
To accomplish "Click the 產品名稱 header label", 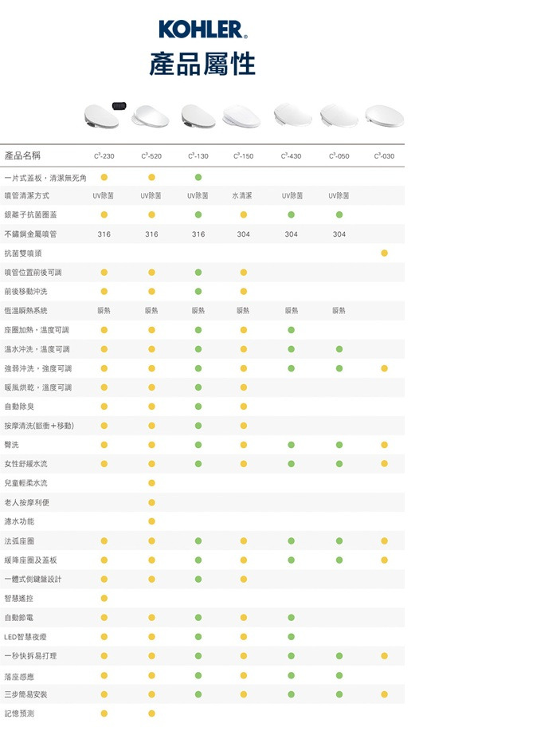I will pos(22,155).
